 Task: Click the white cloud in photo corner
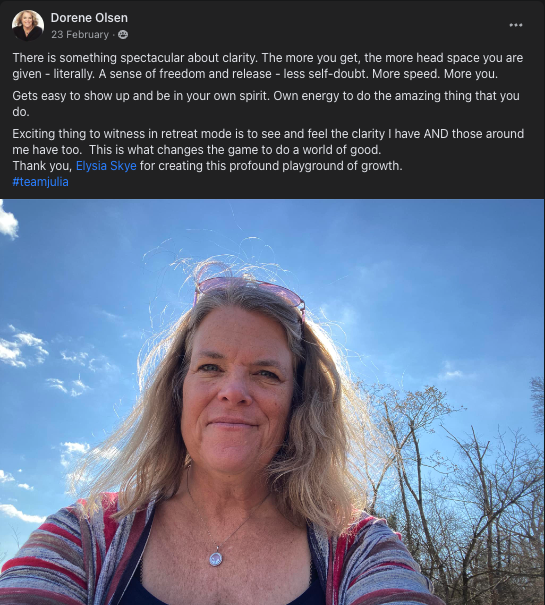pos(8,223)
